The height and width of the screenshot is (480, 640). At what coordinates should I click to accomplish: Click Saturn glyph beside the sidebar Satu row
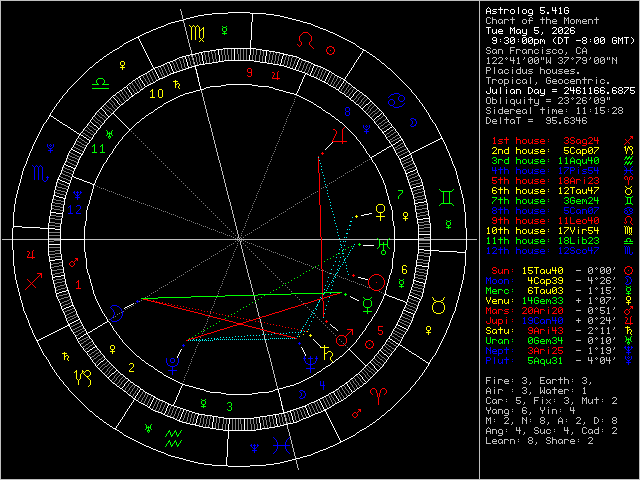629,331
